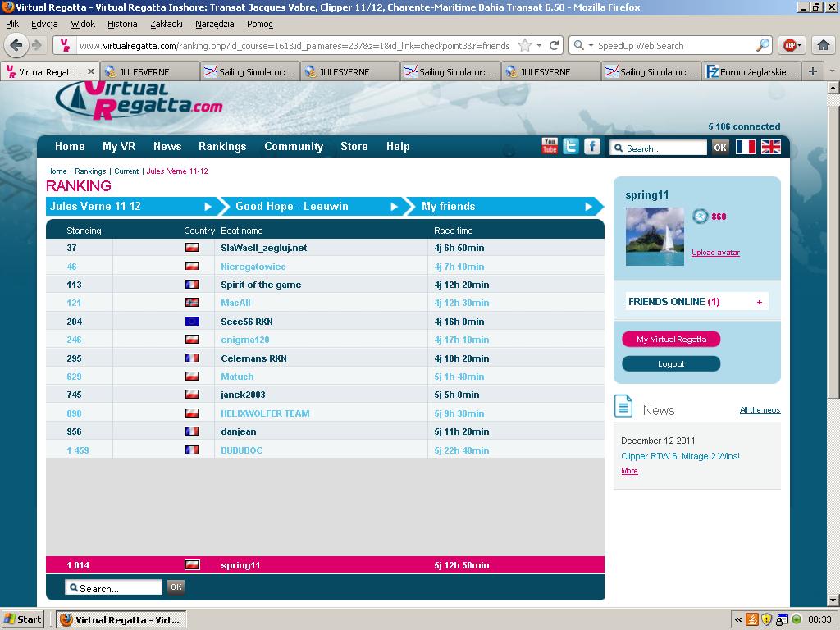Expand the Good Hope - Leeuwin dropdown
This screenshot has height=630, width=840.
click(395, 207)
